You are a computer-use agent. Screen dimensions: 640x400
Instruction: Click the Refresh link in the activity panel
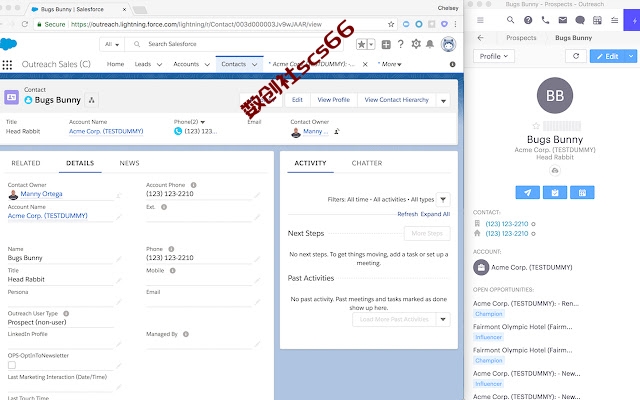407,214
